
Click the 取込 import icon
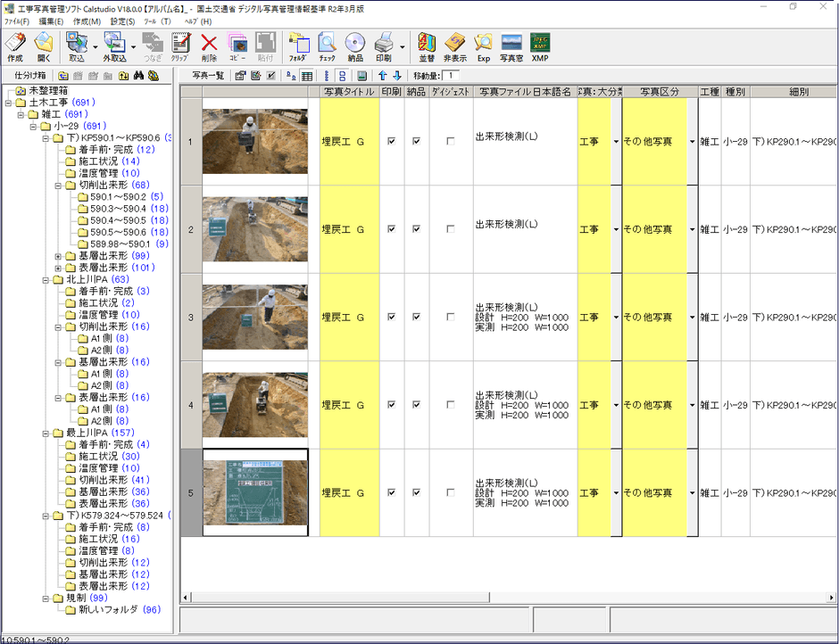pyautogui.click(x=75, y=46)
